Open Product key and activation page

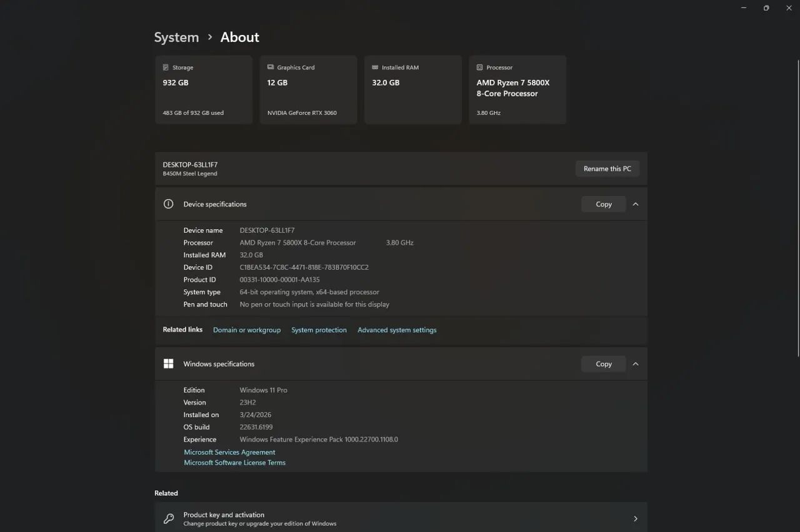coord(401,519)
